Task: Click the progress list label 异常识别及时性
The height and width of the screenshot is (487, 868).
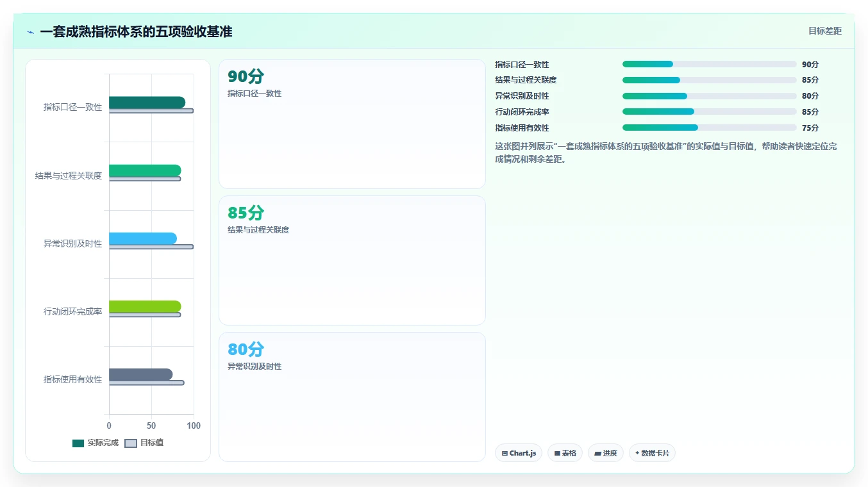Action: [x=522, y=96]
